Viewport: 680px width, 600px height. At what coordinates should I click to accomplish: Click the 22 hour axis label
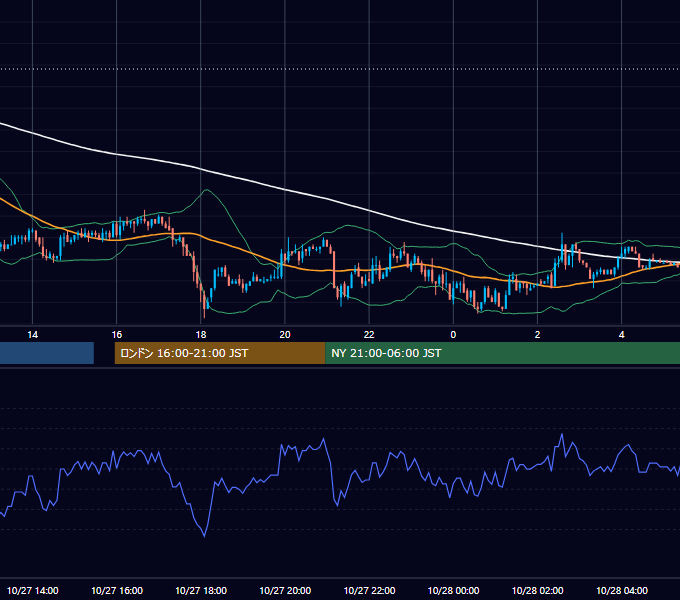[369, 335]
